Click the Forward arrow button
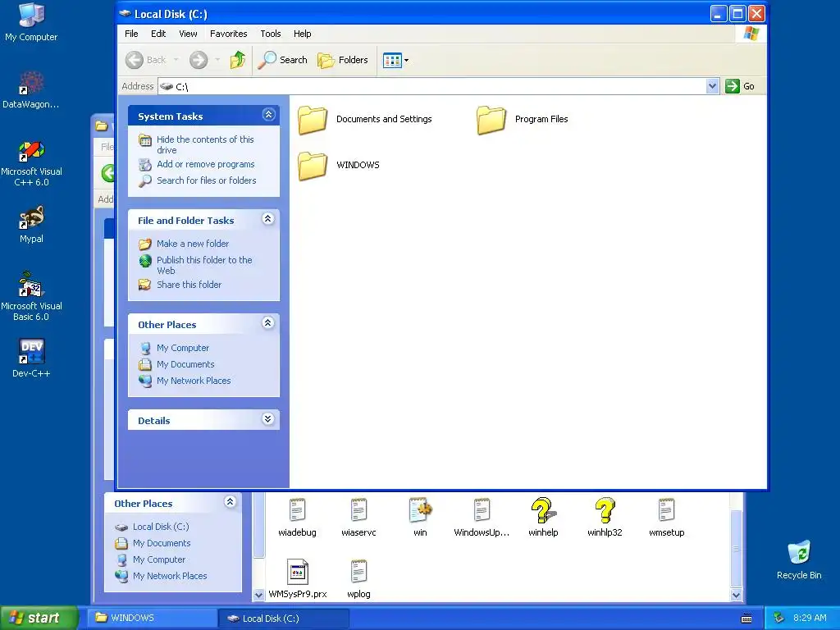This screenshot has width=840, height=630. pyautogui.click(x=199, y=60)
